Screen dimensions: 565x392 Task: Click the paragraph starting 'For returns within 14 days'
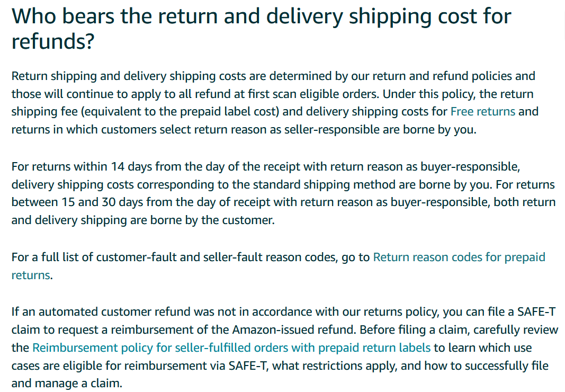pos(283,193)
